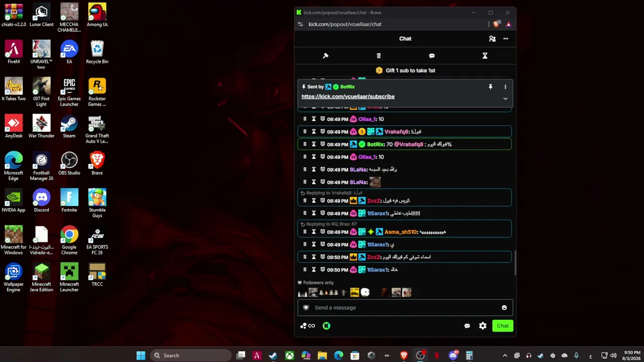644x362 pixels.
Task: Click the moderator hammer icon in chat toolbar
Action: 326,56
